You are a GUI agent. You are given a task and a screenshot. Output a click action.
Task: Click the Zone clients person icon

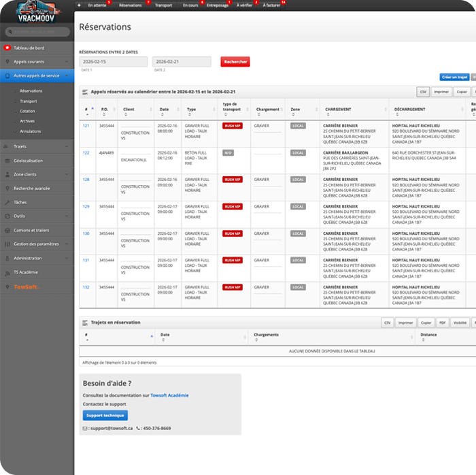7,174
